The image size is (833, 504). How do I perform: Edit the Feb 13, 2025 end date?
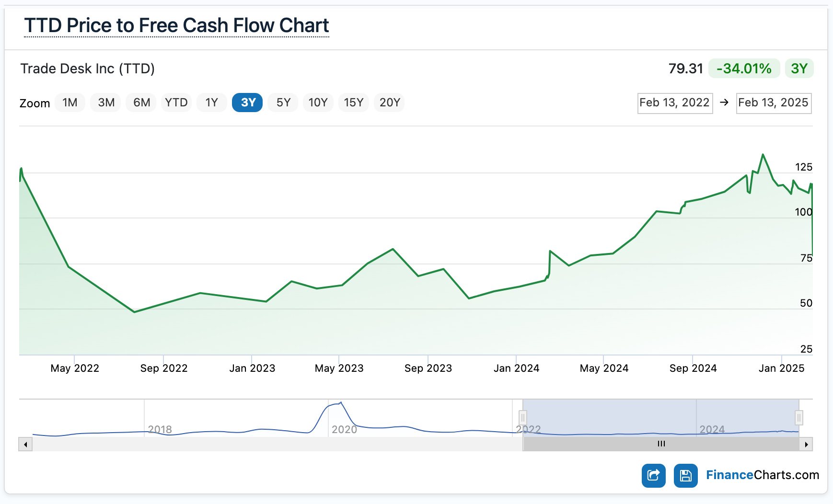coord(773,103)
